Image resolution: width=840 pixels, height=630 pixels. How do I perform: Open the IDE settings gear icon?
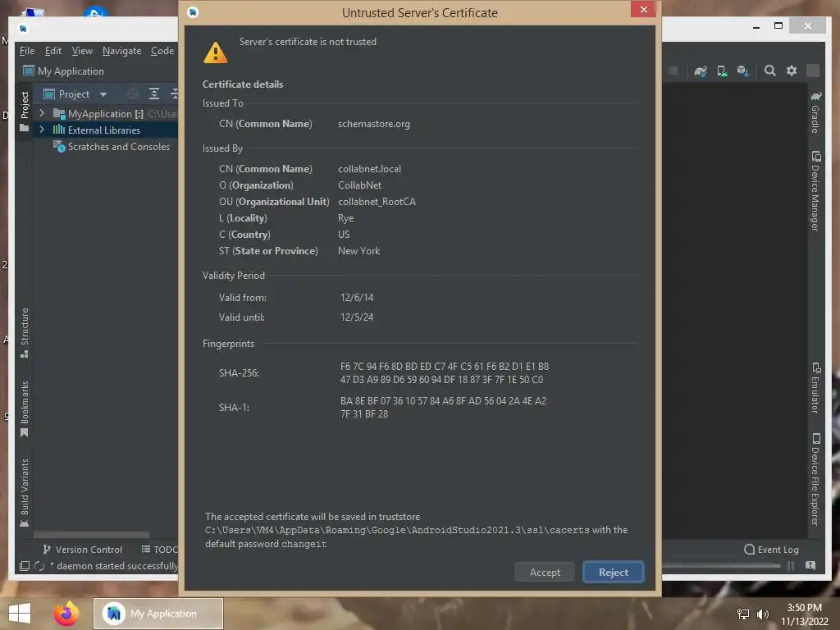pyautogui.click(x=792, y=71)
